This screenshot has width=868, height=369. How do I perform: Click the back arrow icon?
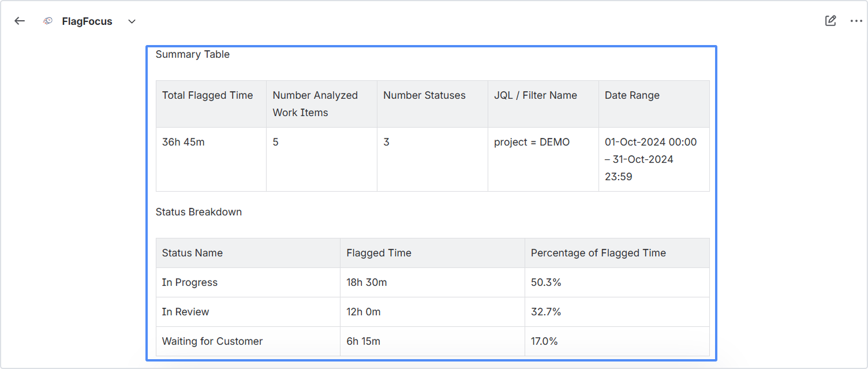[x=20, y=21]
